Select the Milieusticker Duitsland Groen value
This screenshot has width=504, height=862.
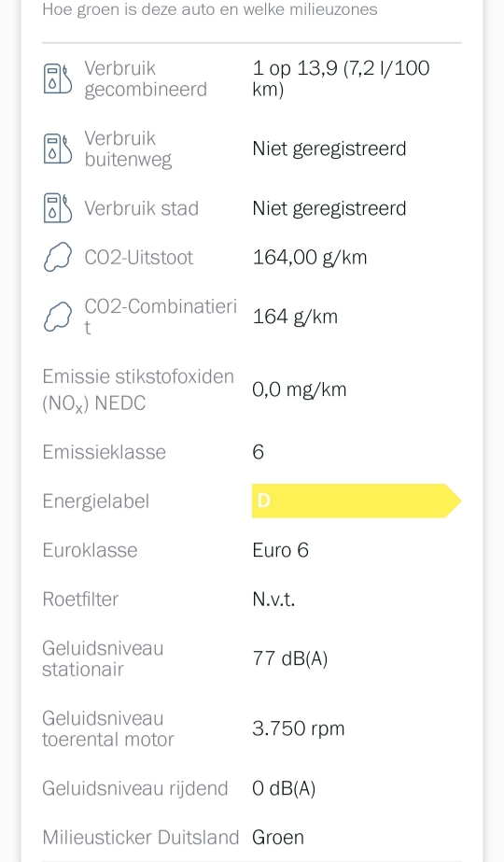click(278, 838)
